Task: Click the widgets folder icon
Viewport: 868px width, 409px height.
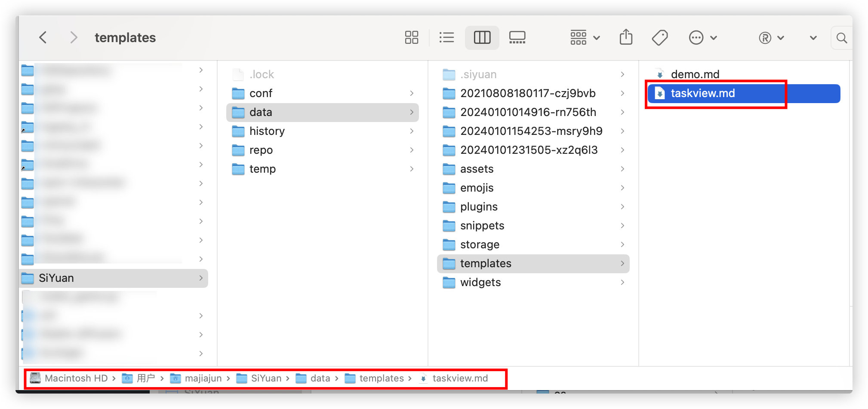Action: click(449, 283)
